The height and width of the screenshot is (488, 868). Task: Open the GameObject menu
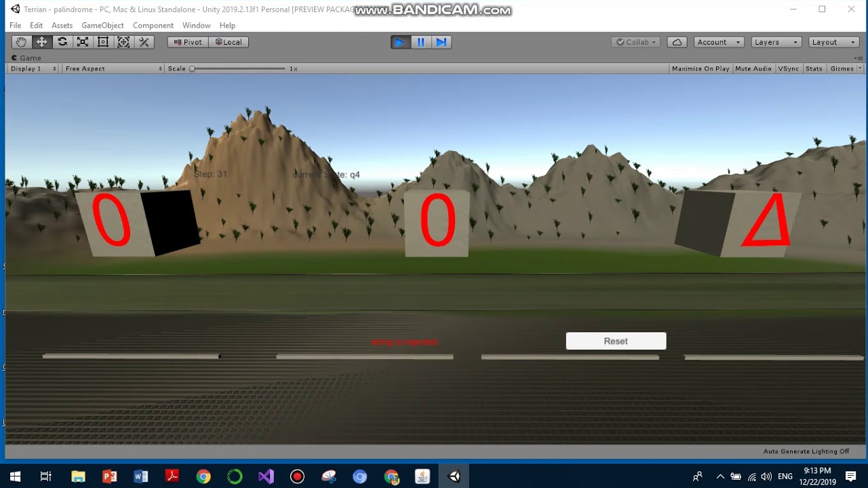tap(102, 25)
